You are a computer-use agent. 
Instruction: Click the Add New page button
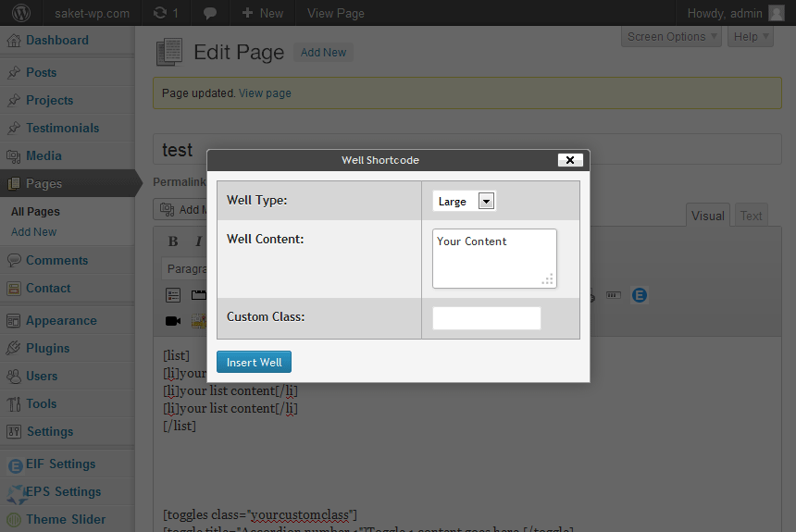pos(323,53)
